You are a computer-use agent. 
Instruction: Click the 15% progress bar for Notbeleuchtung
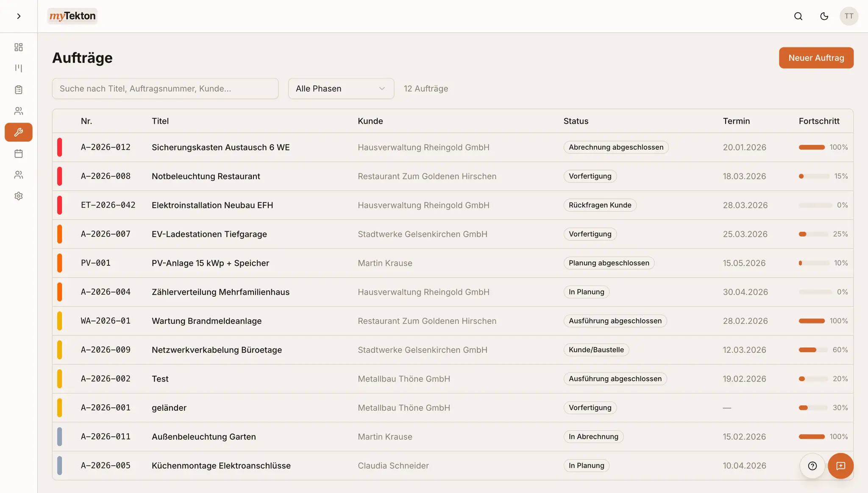(x=814, y=176)
